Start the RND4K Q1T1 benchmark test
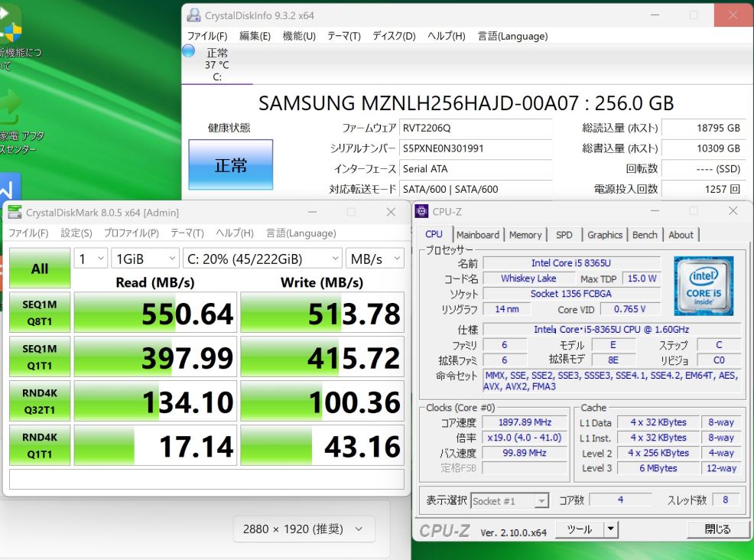 coord(40,445)
